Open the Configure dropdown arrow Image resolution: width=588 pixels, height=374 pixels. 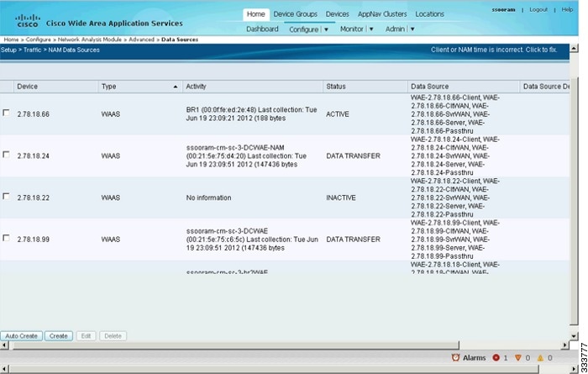click(x=326, y=29)
